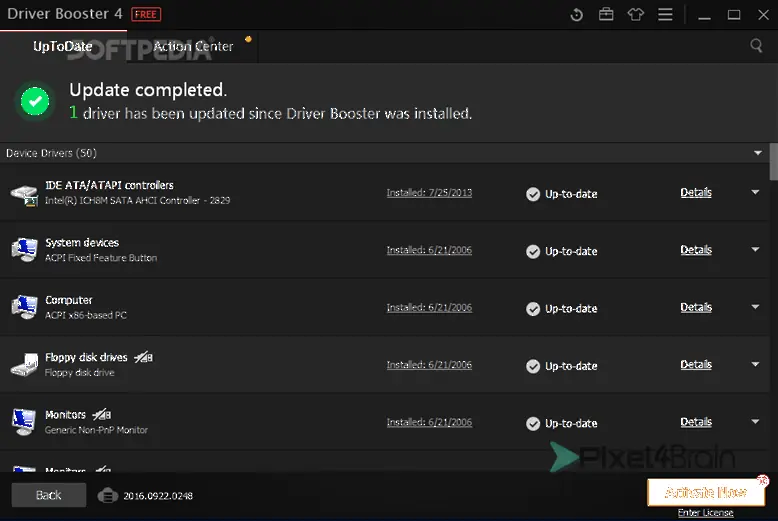Click the search magnifier icon
Screen dimensions: 778x521
[756, 46]
